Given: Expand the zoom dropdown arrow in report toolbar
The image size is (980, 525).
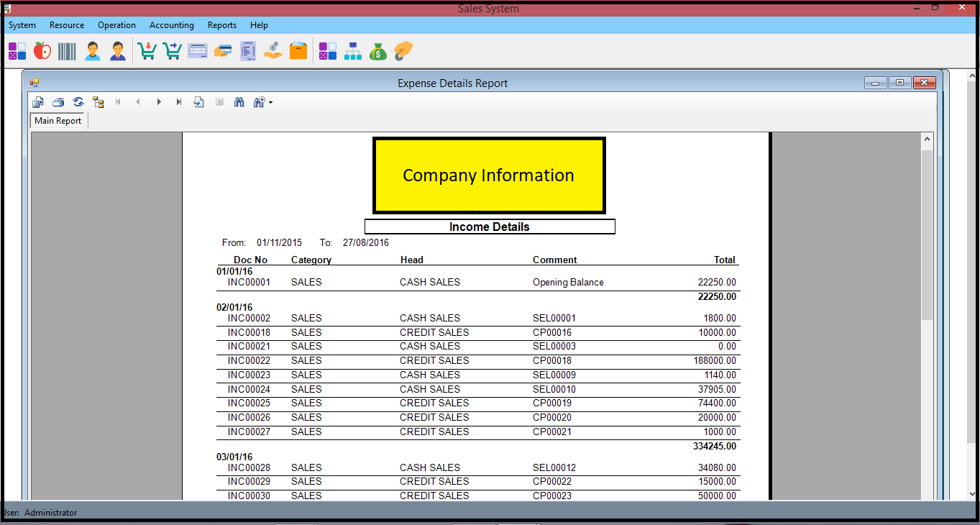Looking at the screenshot, I should pyautogui.click(x=270, y=103).
